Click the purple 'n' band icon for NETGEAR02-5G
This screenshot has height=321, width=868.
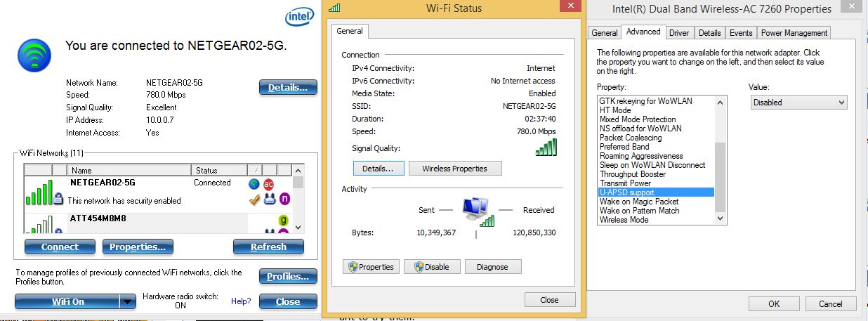click(x=284, y=199)
